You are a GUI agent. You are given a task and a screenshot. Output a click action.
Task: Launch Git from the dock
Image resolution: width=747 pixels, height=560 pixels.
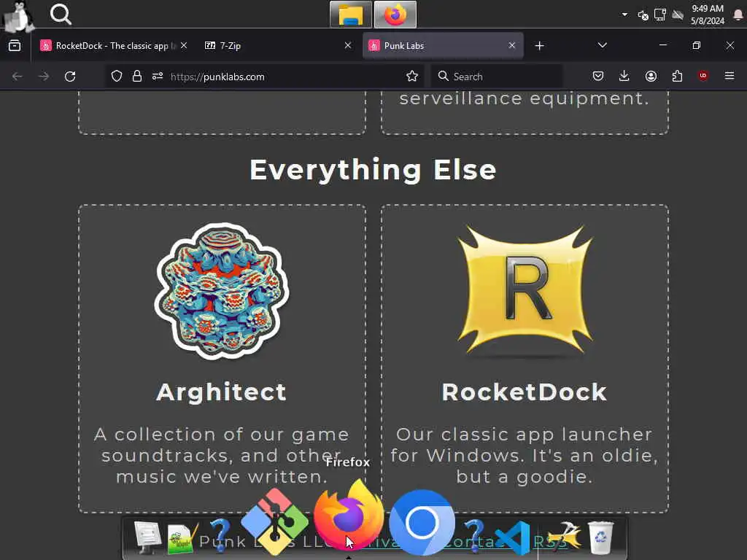[x=274, y=521]
